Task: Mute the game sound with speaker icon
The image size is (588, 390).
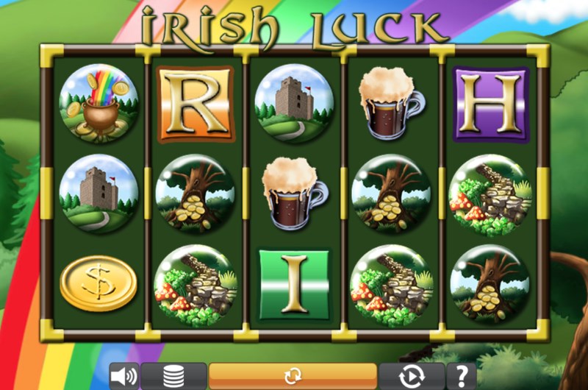Action: pos(124,376)
